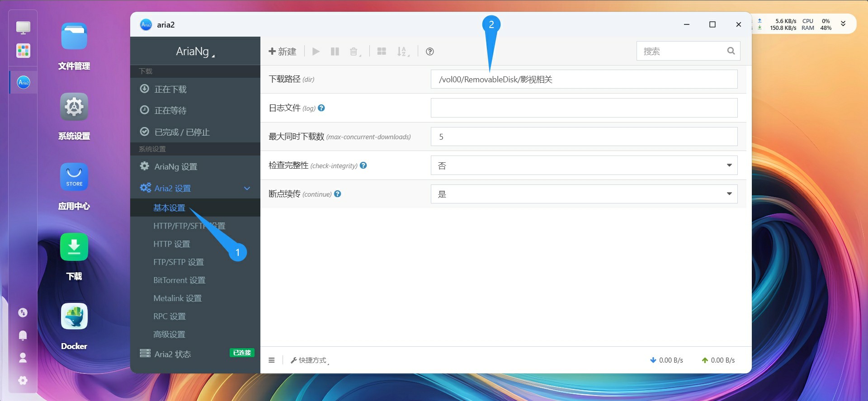Click the 新建 new task button

coord(283,52)
